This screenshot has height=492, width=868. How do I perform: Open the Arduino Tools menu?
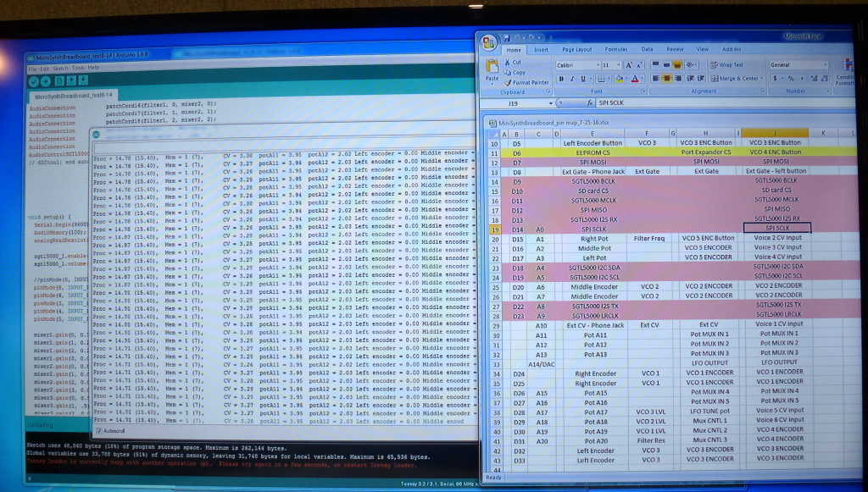coord(78,68)
